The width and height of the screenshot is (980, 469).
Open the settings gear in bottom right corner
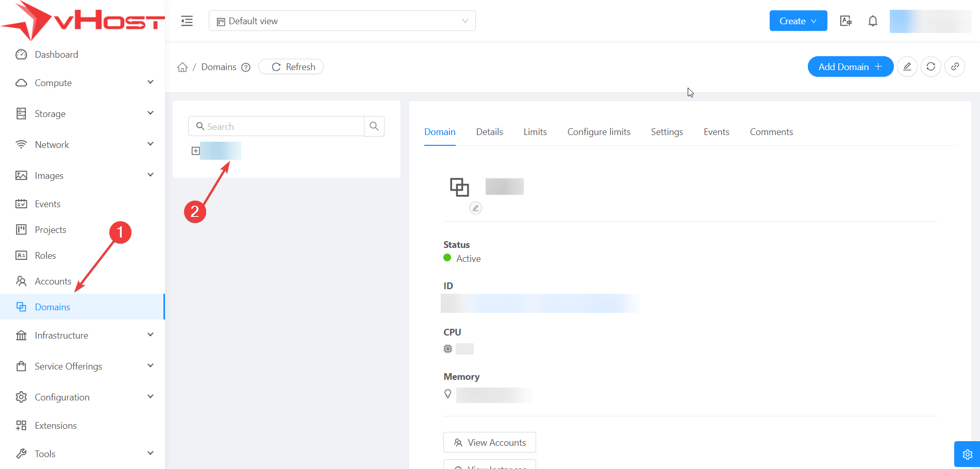tap(967, 454)
